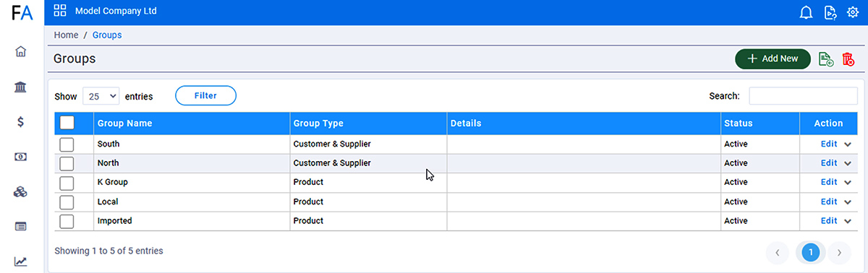Open the notifications bell
Viewport: 868px width, 273px height.
click(x=806, y=12)
